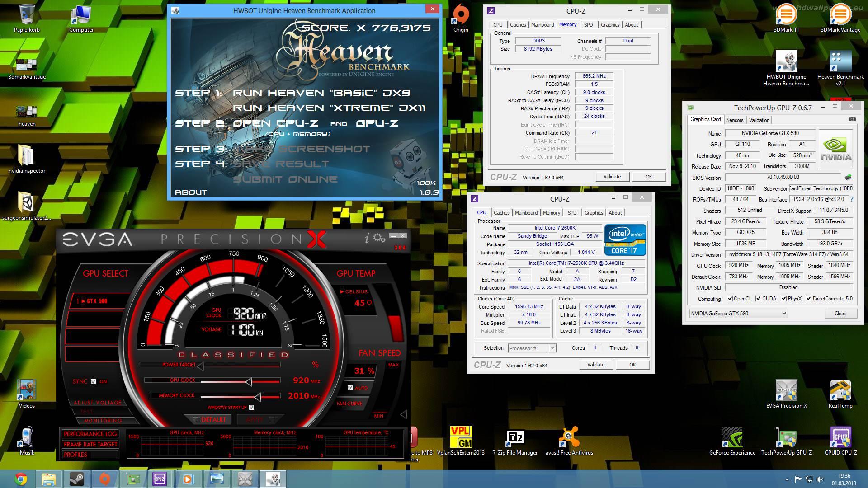The height and width of the screenshot is (488, 868).
Task: Switch to Caches tab in memory CPU-Z window
Action: tap(518, 25)
